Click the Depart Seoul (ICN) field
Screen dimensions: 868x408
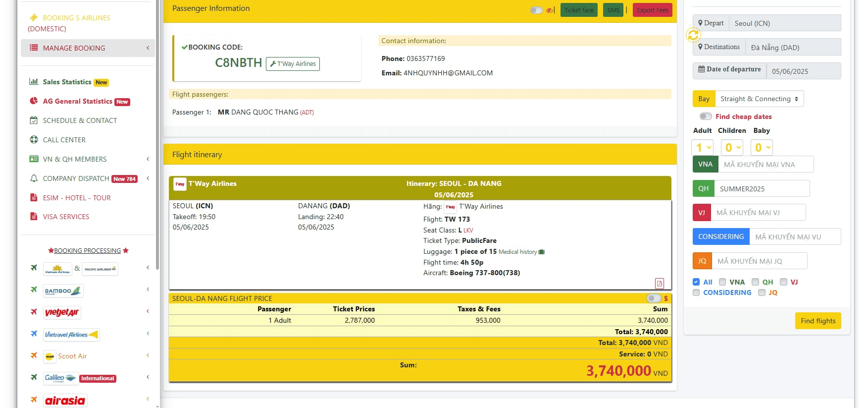coord(785,23)
